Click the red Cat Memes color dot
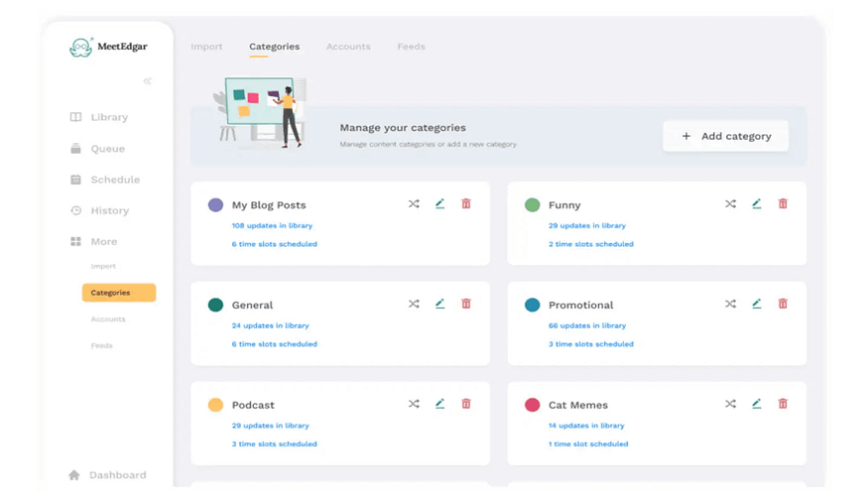Screen dimensions: 868x502 pyautogui.click(x=532, y=405)
